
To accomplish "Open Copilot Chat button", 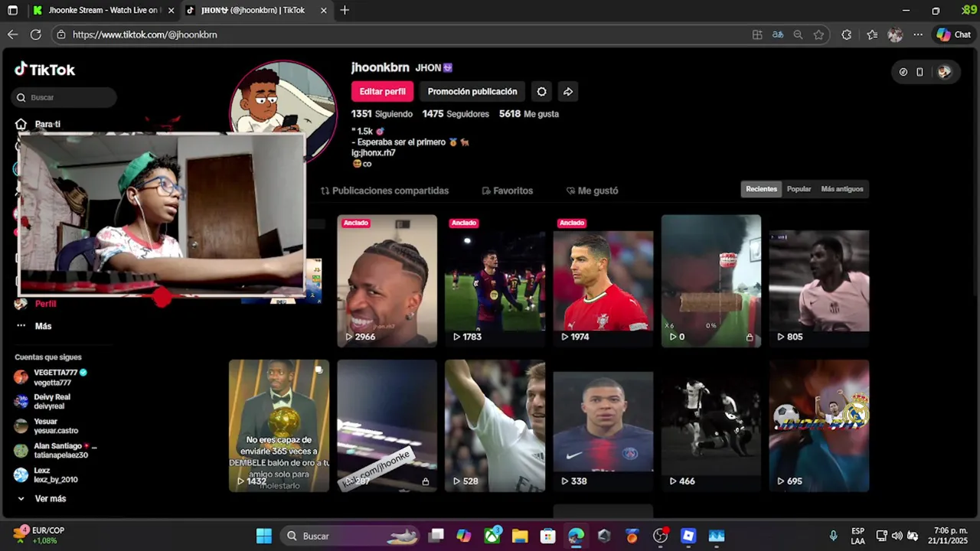I will tap(953, 34).
